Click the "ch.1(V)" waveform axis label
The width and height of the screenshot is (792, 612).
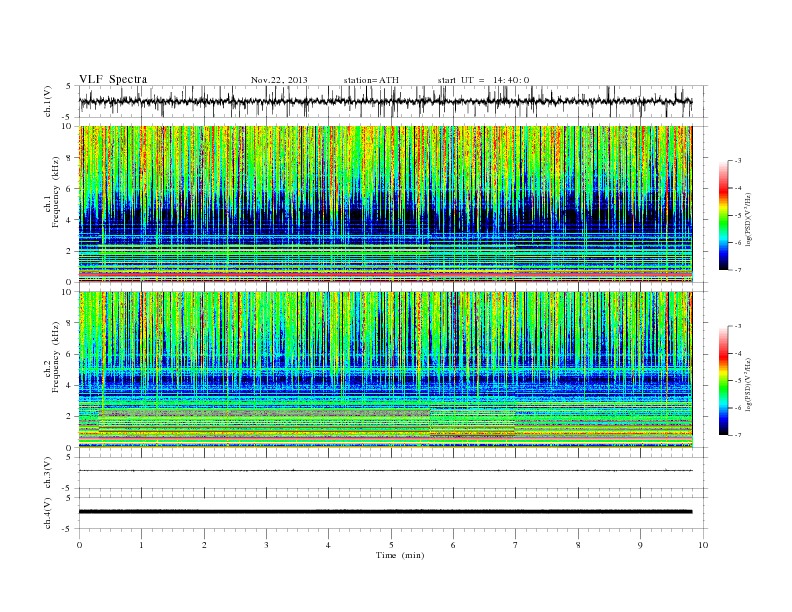pos(48,101)
